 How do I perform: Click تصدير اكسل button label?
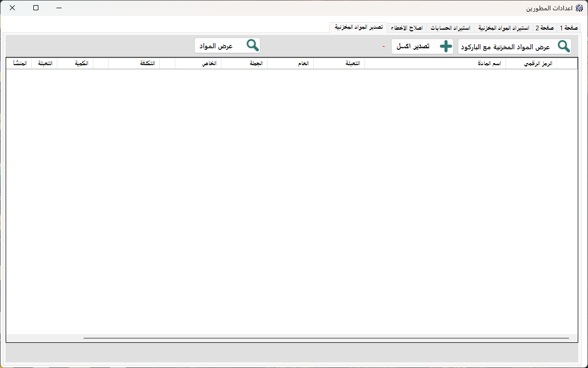tap(413, 47)
